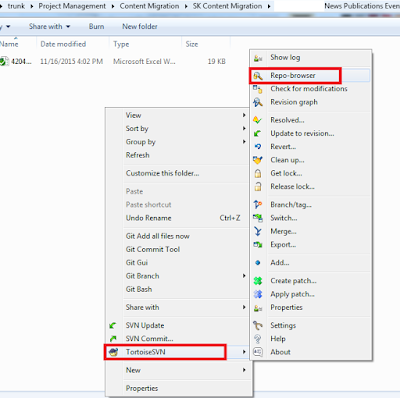The image size is (400, 398).
Task: Click the Create patch green icon
Action: coord(258,281)
